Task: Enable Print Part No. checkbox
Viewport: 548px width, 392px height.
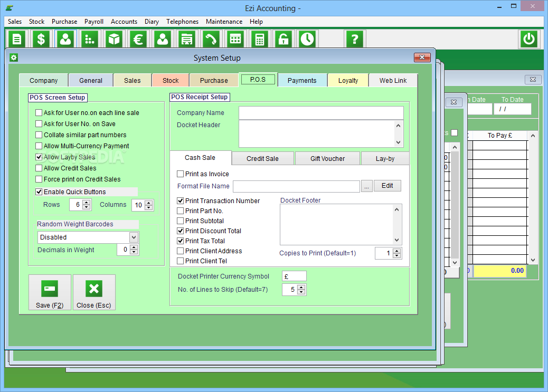Action: pos(181,211)
